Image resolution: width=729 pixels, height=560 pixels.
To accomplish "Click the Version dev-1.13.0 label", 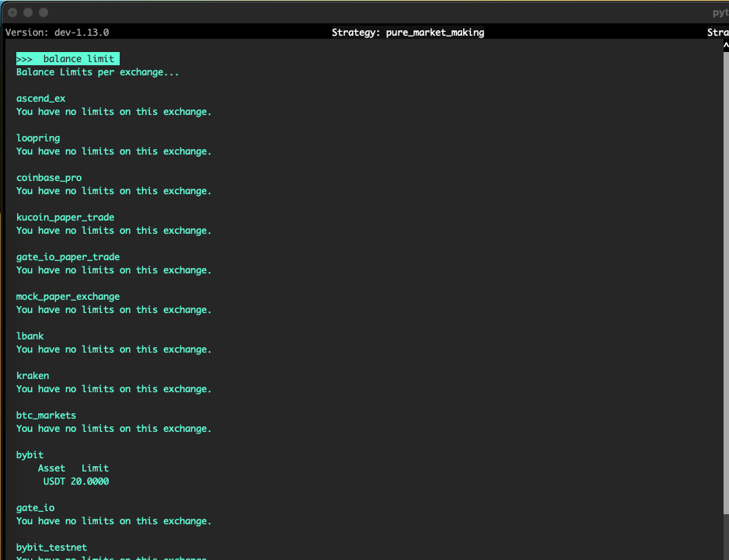I will pyautogui.click(x=58, y=33).
